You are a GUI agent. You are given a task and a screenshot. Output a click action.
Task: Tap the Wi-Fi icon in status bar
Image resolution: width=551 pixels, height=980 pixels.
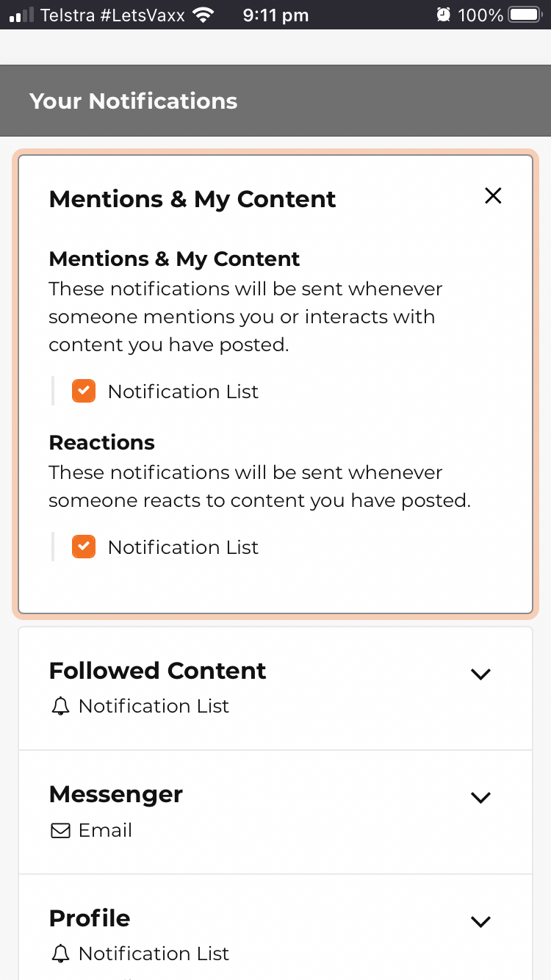point(203,15)
